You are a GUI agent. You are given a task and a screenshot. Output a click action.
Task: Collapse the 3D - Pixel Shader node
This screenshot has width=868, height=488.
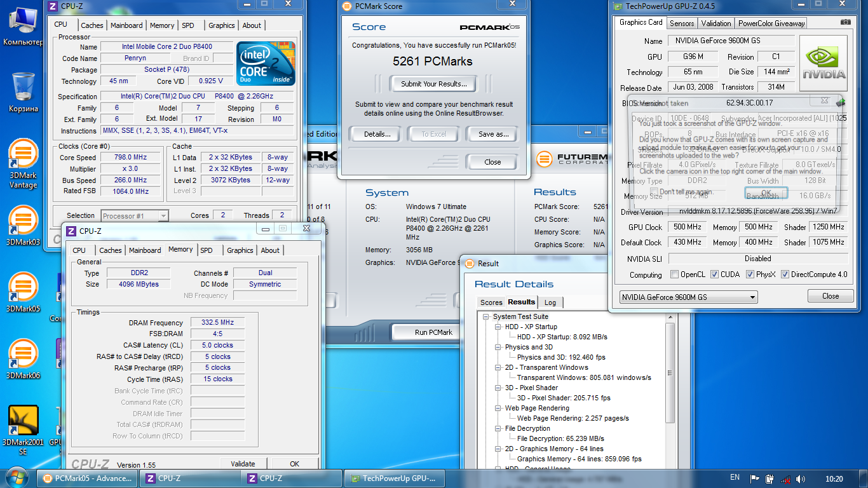coord(498,388)
